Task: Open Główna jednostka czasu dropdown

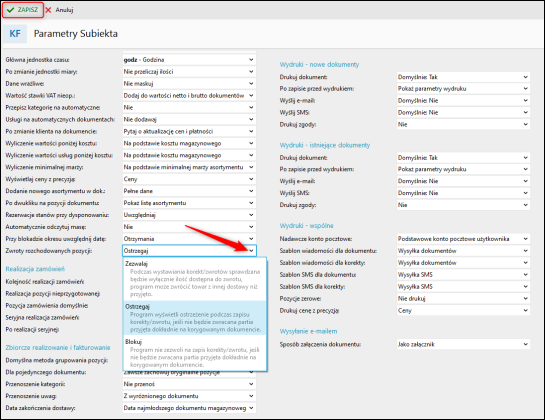Action: click(189, 60)
